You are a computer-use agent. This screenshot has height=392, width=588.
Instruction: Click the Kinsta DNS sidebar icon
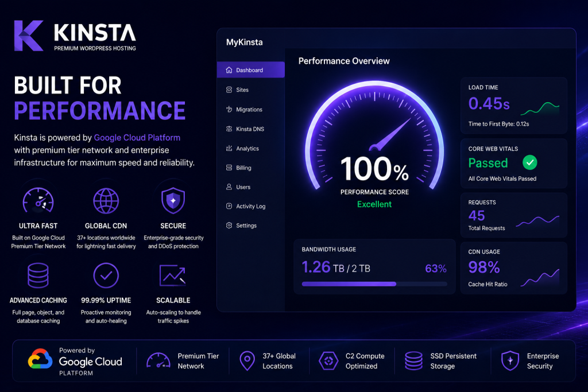tap(229, 129)
